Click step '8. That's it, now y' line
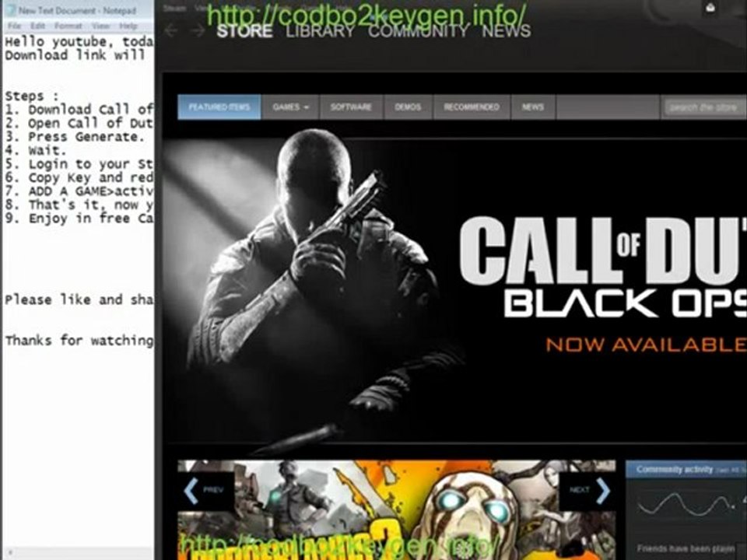The height and width of the screenshot is (560, 747). click(x=79, y=205)
